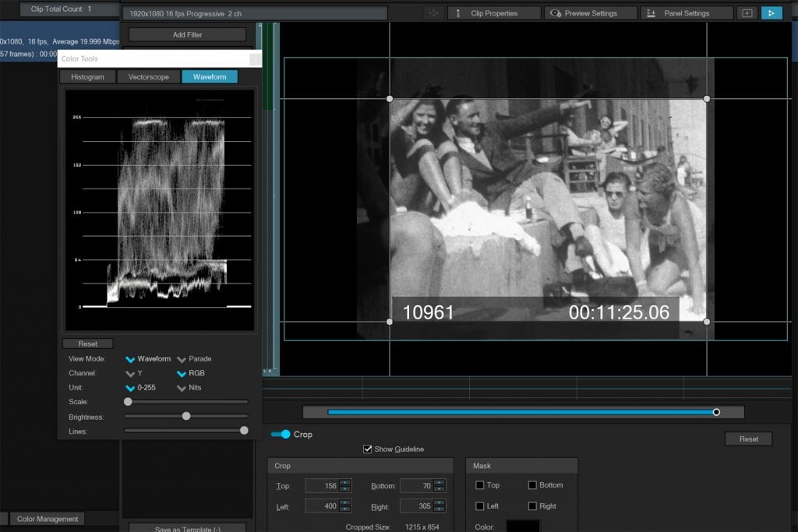Image resolution: width=798 pixels, height=532 pixels.
Task: Close the Color Tools window
Action: [x=254, y=58]
